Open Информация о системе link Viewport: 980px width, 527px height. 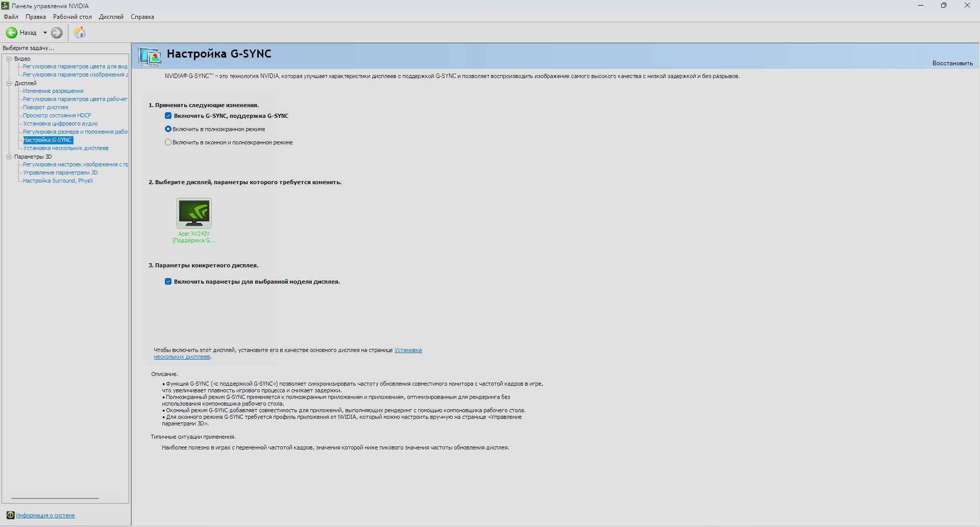[45, 515]
